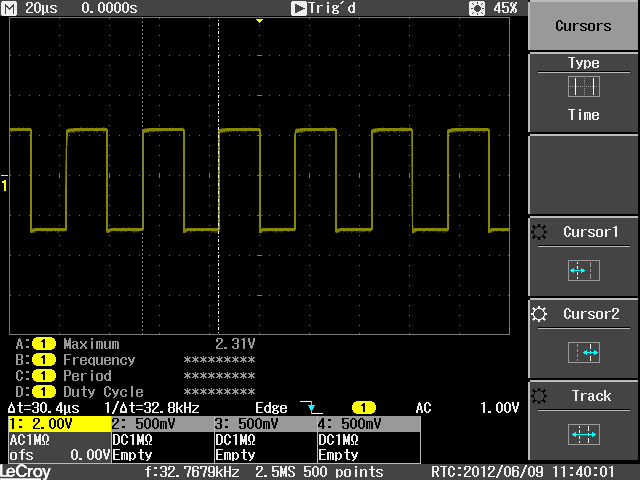Click the Cursor1 move-arrow icon
Viewport: 640px width, 480px height.
(584, 270)
